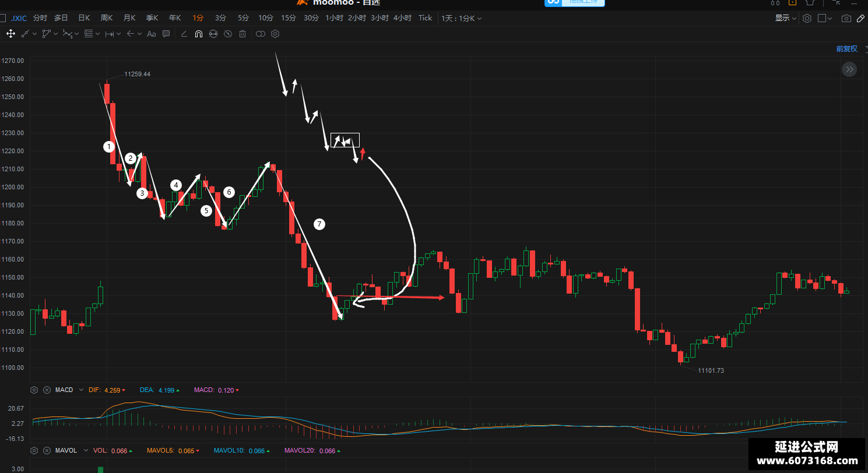Screen dimensions: 868x473
Task: Remove the MAVOL indicator with X icon
Action: [x=47, y=450]
